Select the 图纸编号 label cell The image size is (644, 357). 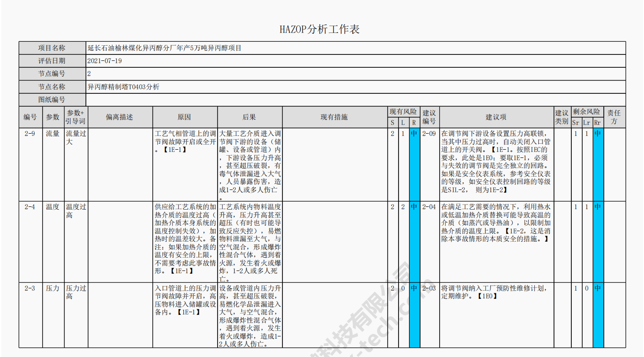pyautogui.click(x=52, y=100)
